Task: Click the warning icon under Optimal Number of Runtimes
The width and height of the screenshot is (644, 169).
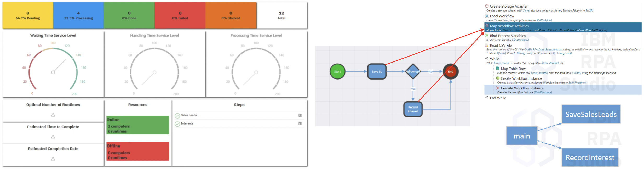Action: coord(53,115)
